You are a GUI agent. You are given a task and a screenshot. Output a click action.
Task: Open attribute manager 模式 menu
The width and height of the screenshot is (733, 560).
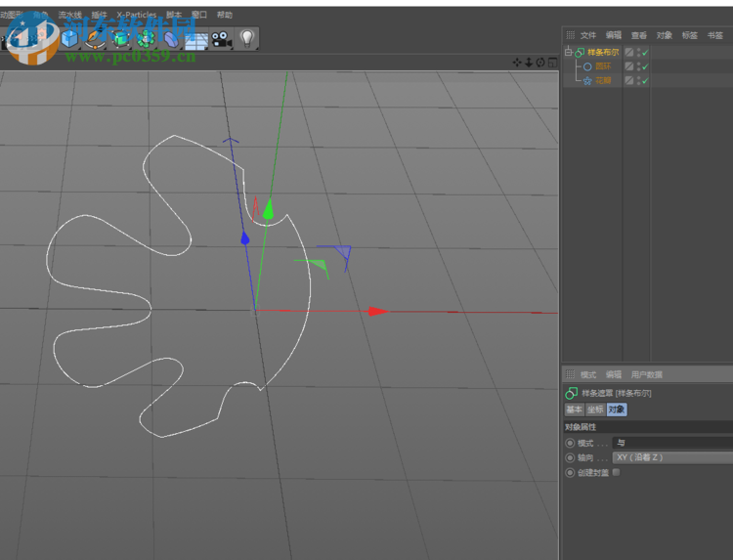tap(588, 374)
